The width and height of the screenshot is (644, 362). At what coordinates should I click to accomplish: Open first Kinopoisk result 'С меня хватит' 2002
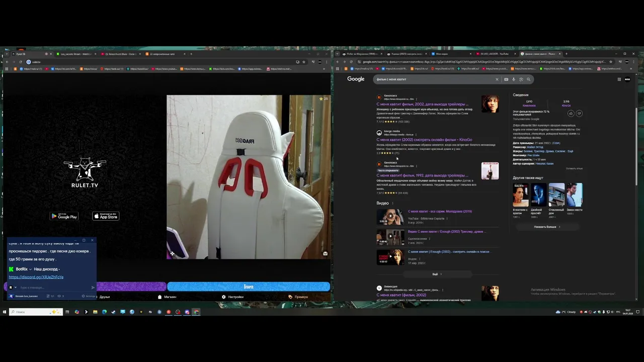coord(422,104)
